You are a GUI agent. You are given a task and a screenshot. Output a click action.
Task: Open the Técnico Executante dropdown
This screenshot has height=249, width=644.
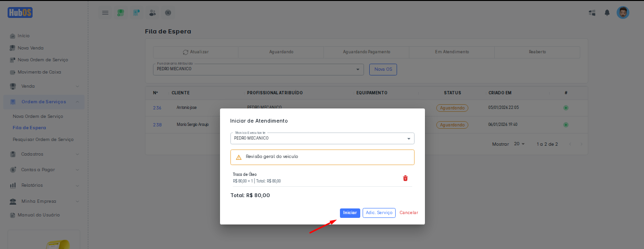click(x=322, y=138)
